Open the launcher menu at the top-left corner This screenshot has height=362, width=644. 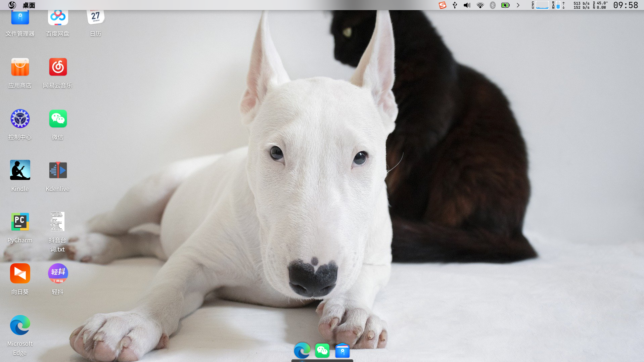[12, 5]
